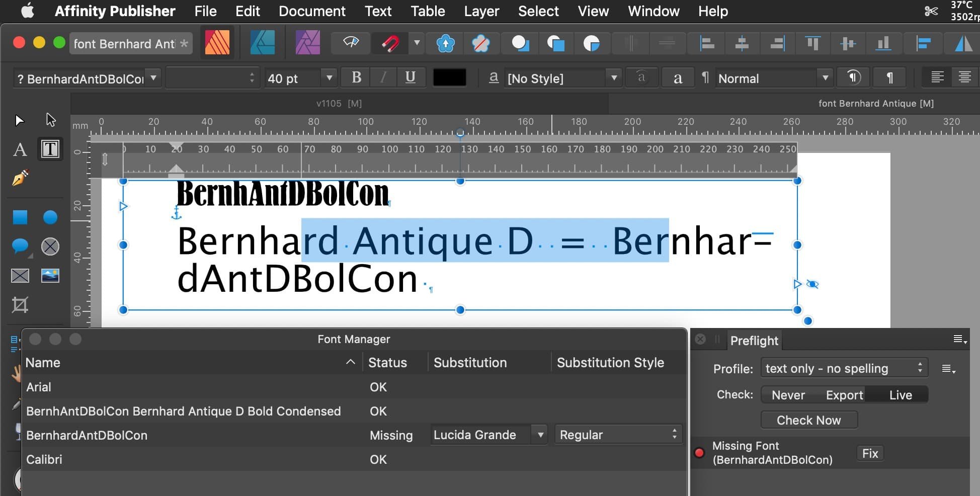Select the Frame Text tool
This screenshot has width=980, height=496.
(x=50, y=149)
